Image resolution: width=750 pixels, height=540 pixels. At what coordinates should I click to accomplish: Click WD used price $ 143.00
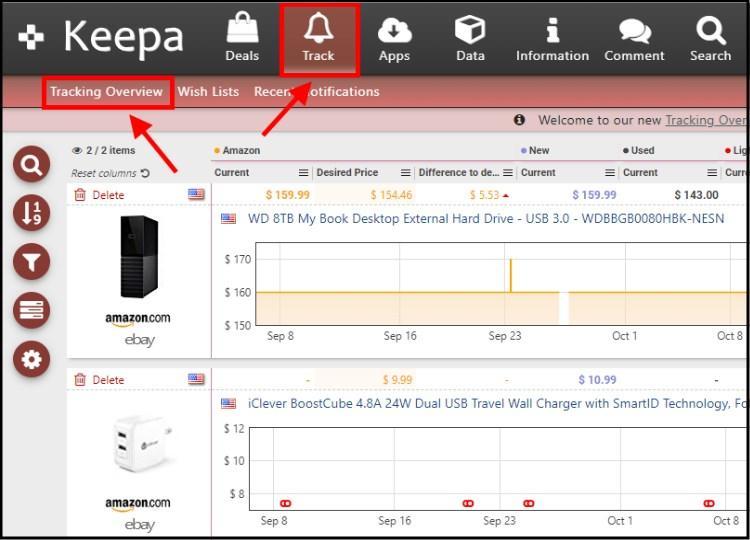coord(696,195)
